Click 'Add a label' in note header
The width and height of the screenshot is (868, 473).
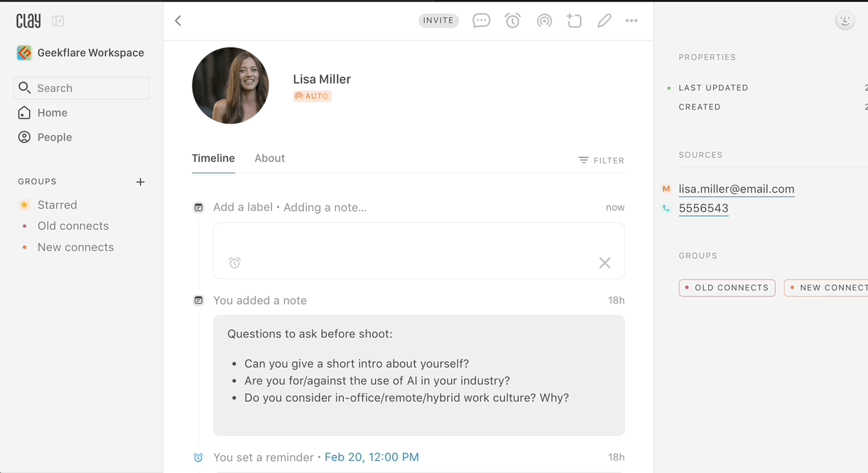(243, 207)
